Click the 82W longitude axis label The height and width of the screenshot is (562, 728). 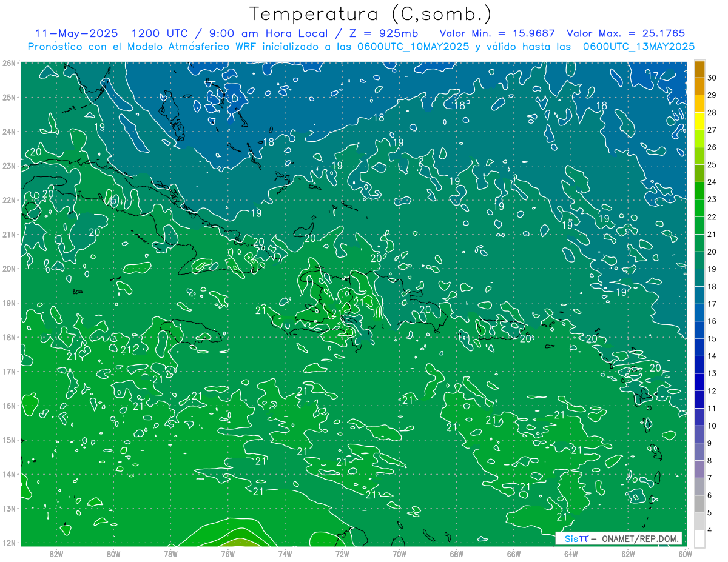[x=56, y=554]
